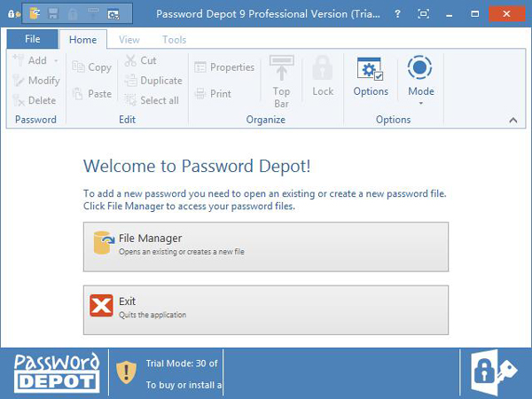Click the trial warning shield icon
The image size is (532, 399).
coord(126,372)
